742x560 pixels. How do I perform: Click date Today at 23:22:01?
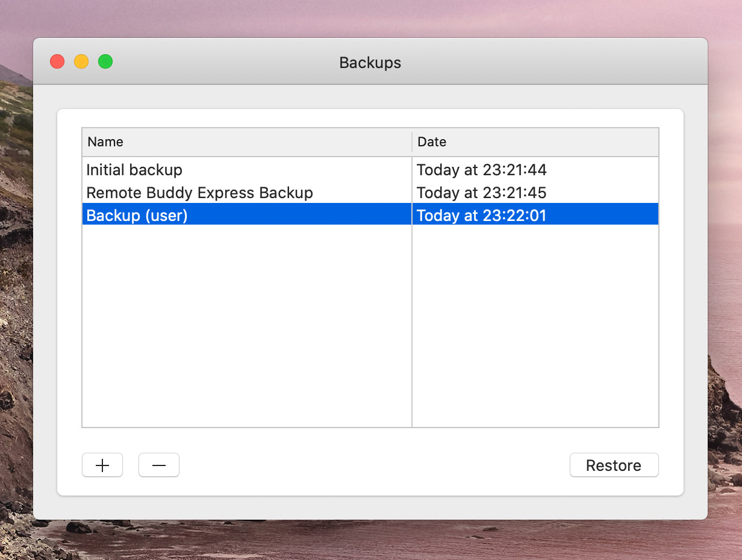481,215
